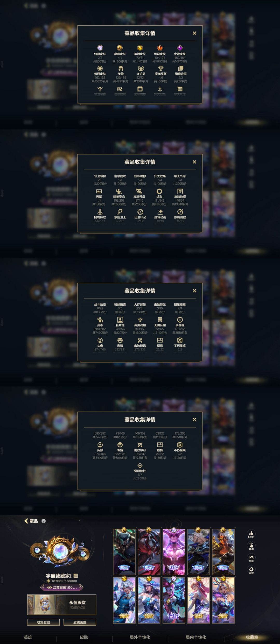This screenshot has height=644, width=280.
Task: Switch to the 英雄 tab
Action: [28, 637]
